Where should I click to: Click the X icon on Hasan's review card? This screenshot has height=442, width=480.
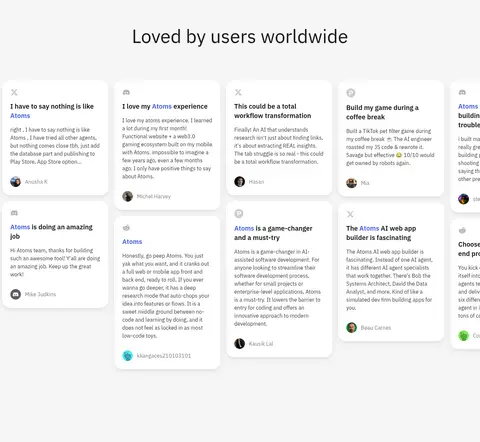click(238, 92)
